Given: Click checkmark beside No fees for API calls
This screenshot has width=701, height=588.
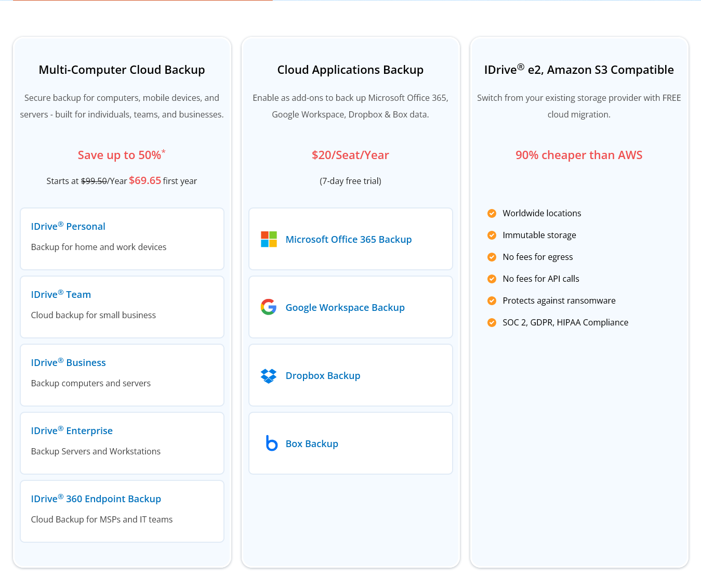Looking at the screenshot, I should click(492, 279).
